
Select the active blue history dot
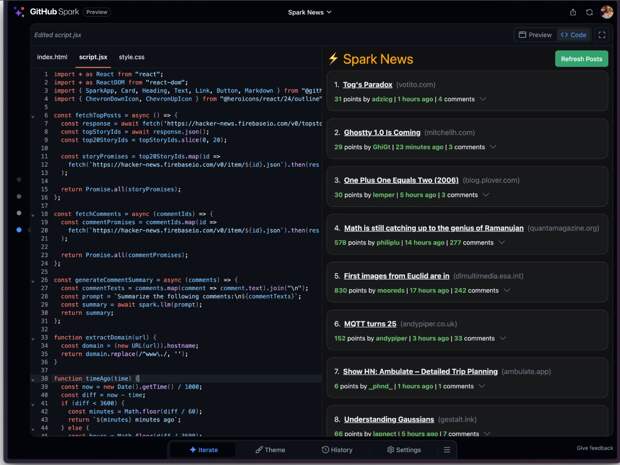(x=19, y=230)
